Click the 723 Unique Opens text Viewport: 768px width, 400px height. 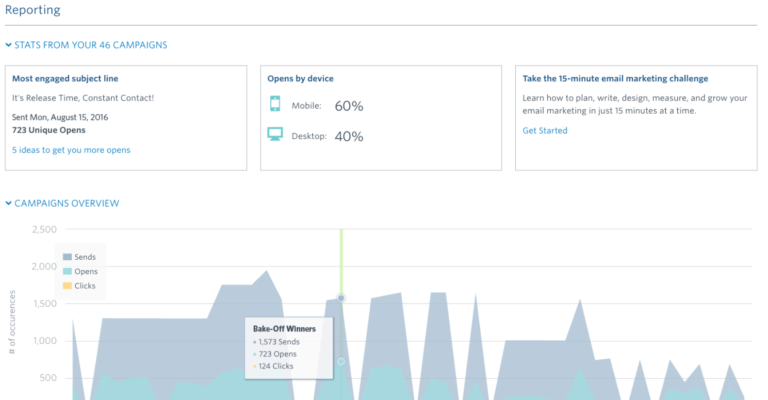point(48,130)
